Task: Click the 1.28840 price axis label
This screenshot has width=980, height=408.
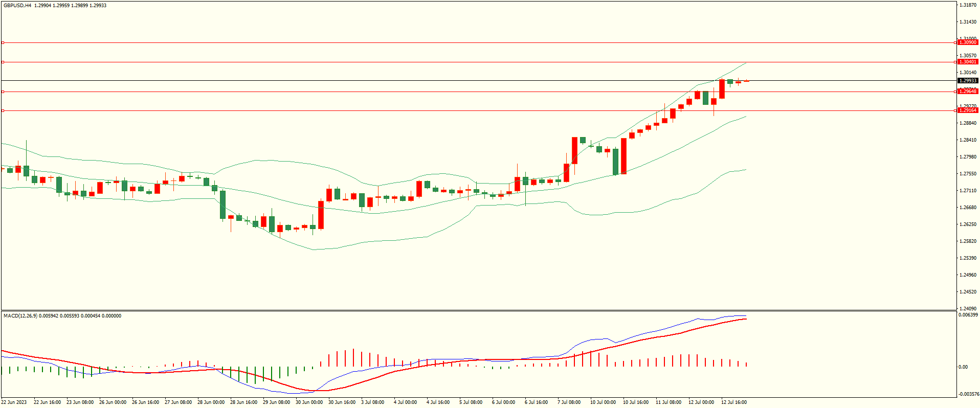Action: click(968, 123)
